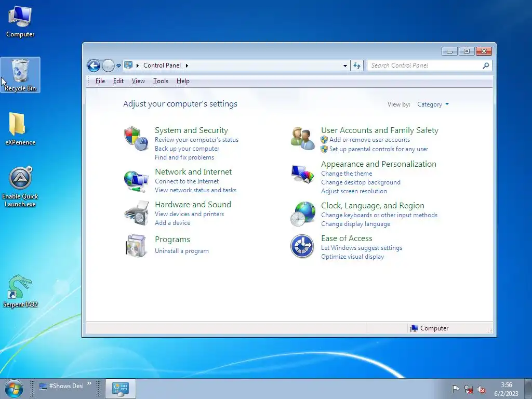Open the View menu

(138, 81)
